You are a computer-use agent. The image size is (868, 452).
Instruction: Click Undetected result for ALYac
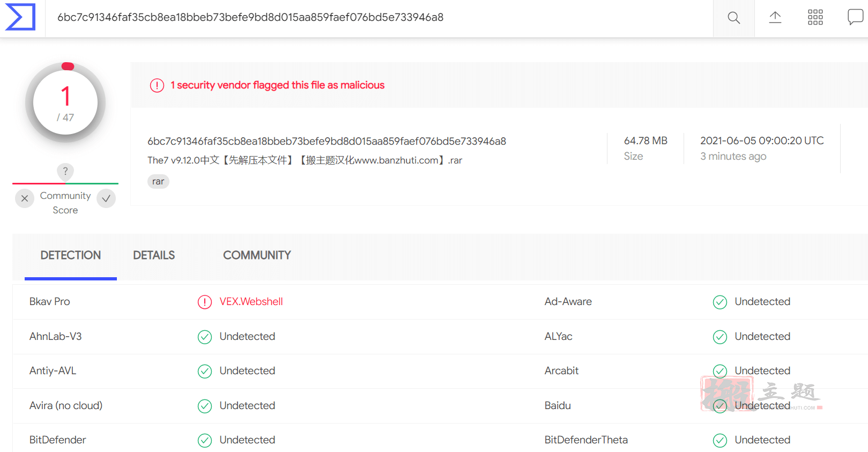click(762, 337)
